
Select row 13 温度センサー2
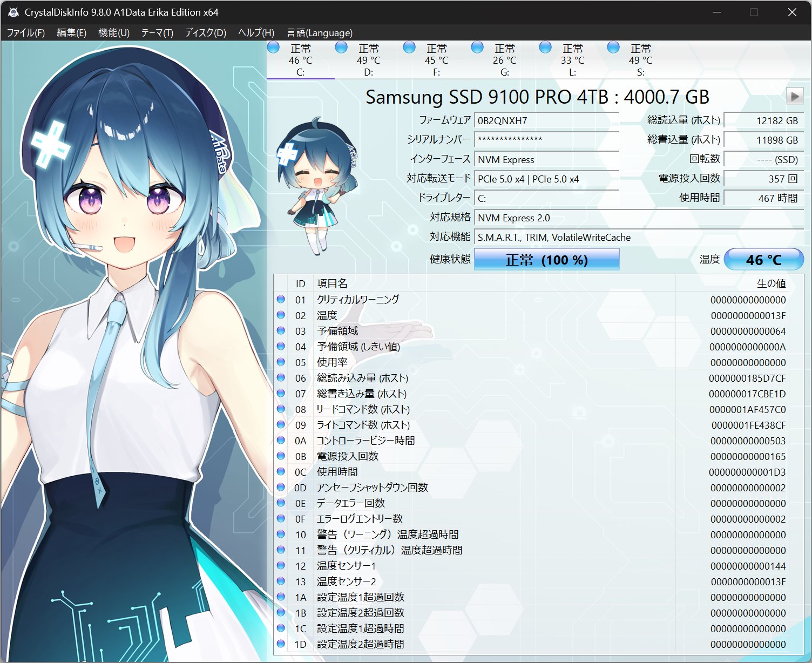coord(531,581)
